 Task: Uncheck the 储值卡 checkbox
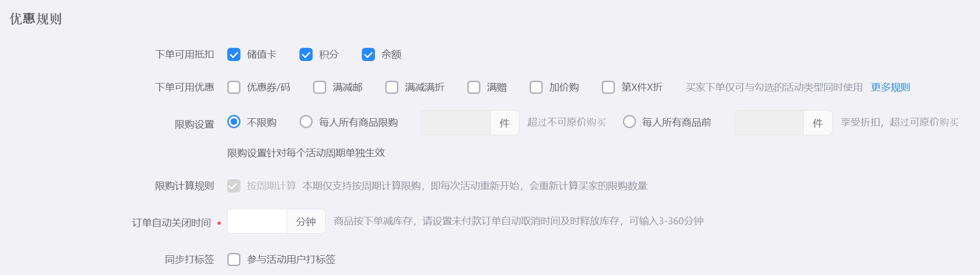click(234, 54)
